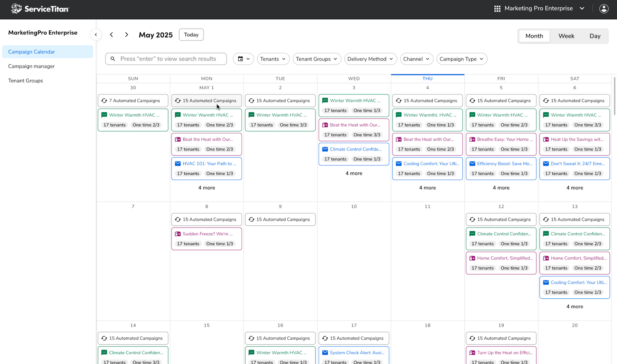Open 15 Automated Campaigns on May 1
Screen dimensions: 617x364
[207, 101]
